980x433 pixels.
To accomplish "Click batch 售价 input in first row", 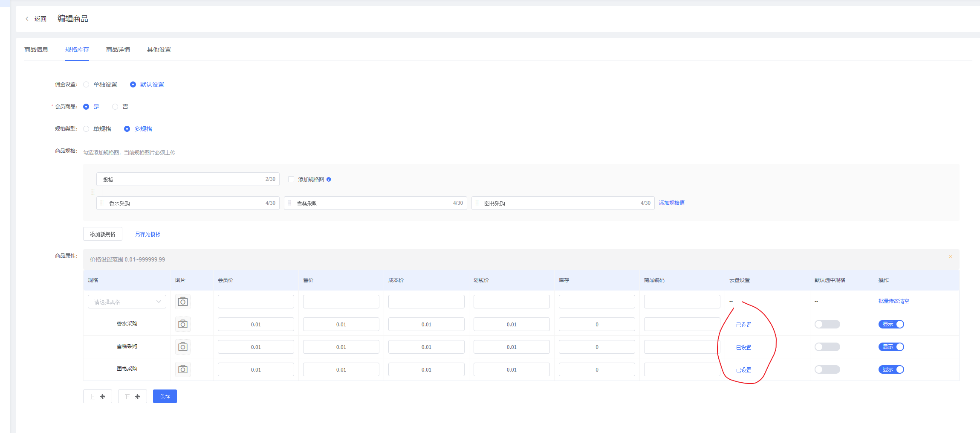I will (x=341, y=302).
